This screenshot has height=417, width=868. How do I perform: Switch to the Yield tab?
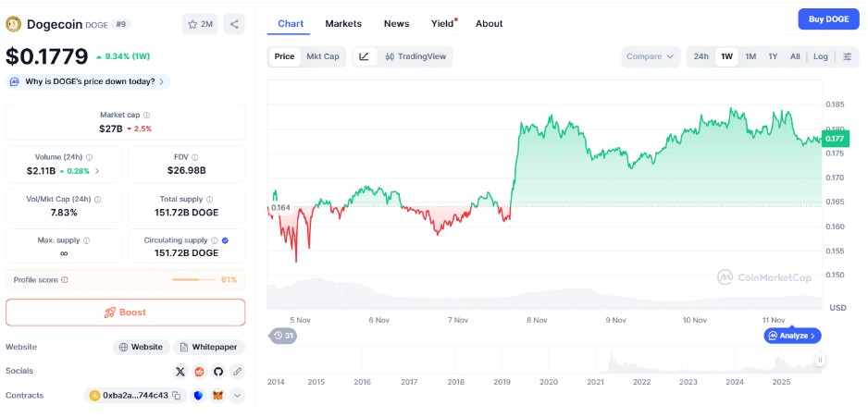(442, 23)
